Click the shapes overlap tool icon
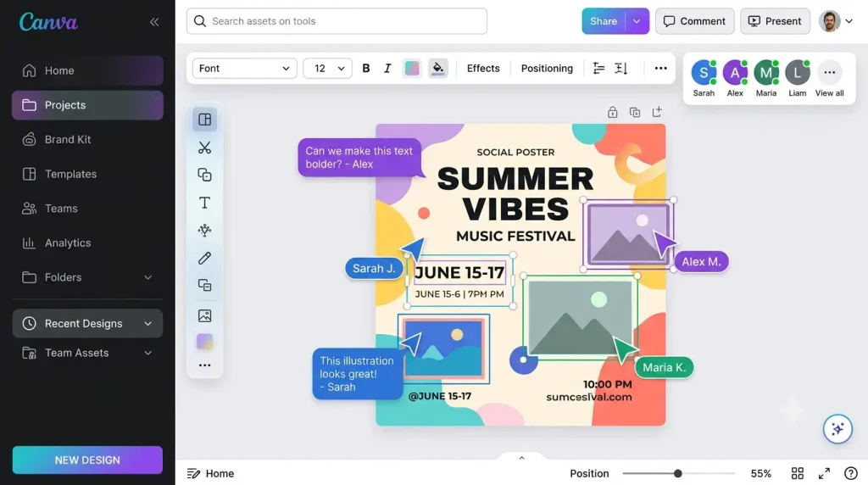Screen dimensions: 868x485 205,175
